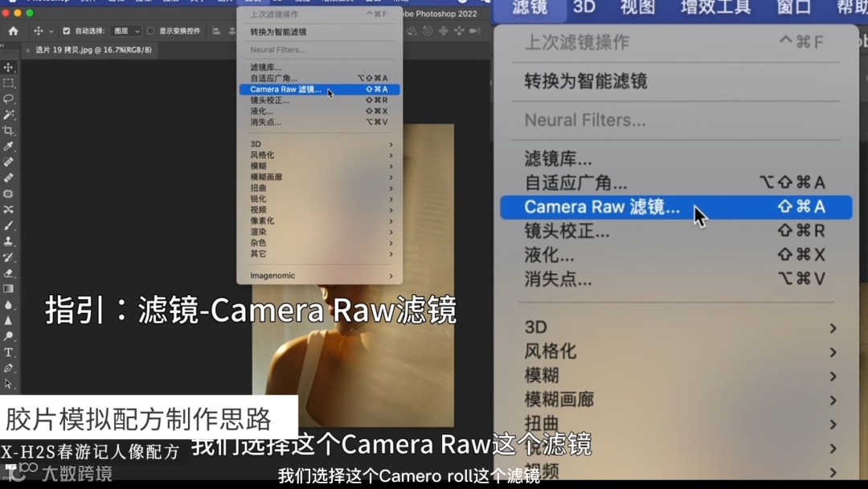Open the Move tool preset picker arrow

(51, 31)
